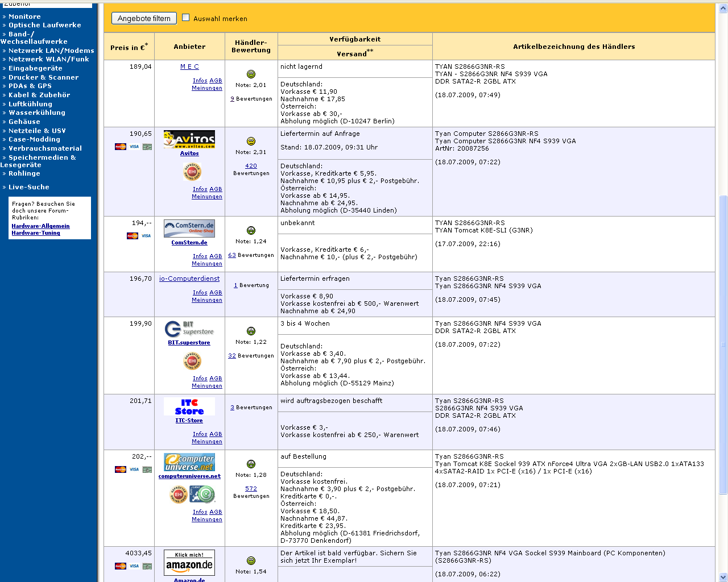Click the 'Artikelbezeichnung des Händlers' header
The width and height of the screenshot is (728, 582).
coord(574,47)
